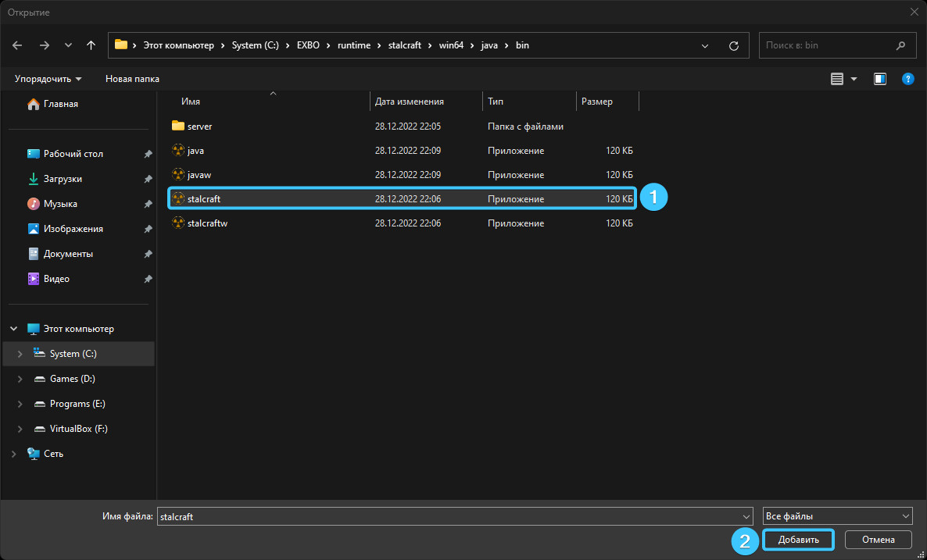Screen dimensions: 927x560
Task: Click the folder icon in address bar
Action: (x=121, y=45)
